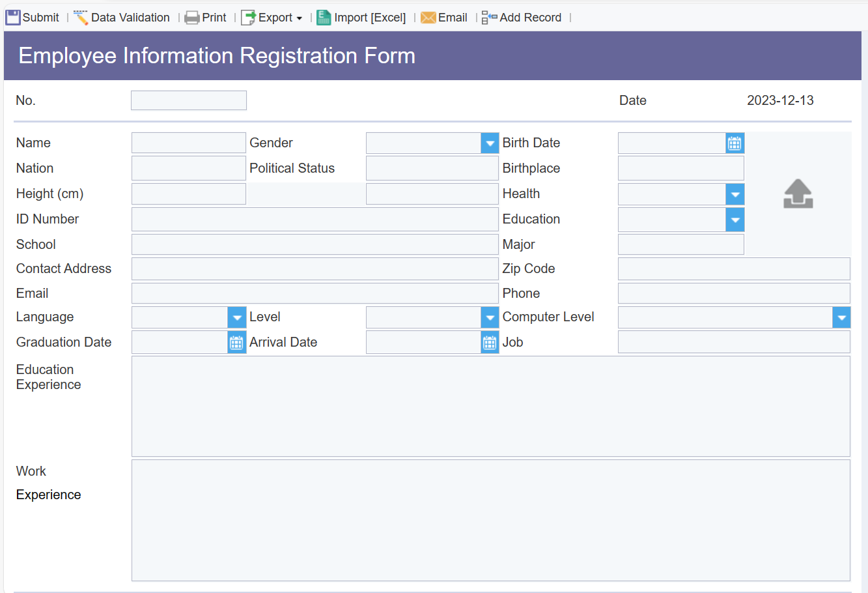Click the Submit save disk icon
Image resolution: width=868 pixels, height=593 pixels.
pyautogui.click(x=12, y=16)
